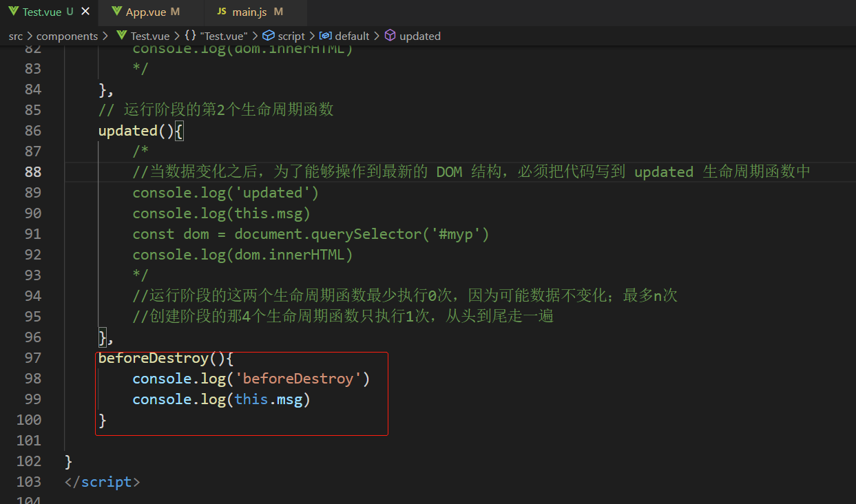This screenshot has width=856, height=504.
Task: Open the src folder breadcrumb
Action: [x=15, y=36]
